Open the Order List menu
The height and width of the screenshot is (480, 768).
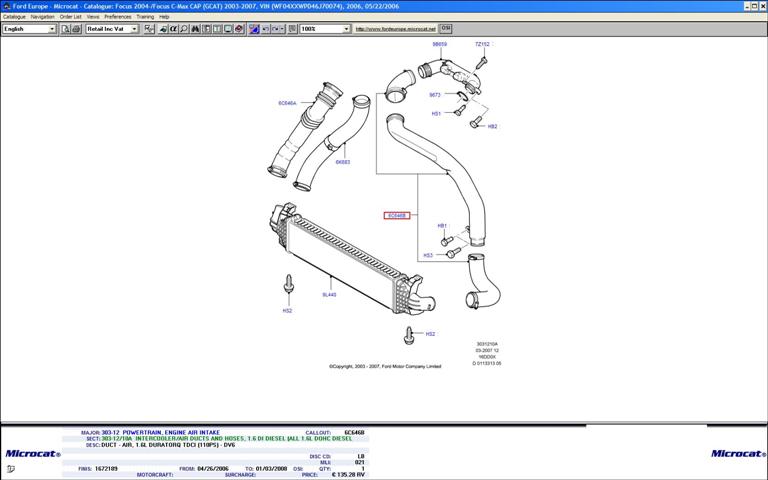(71, 17)
